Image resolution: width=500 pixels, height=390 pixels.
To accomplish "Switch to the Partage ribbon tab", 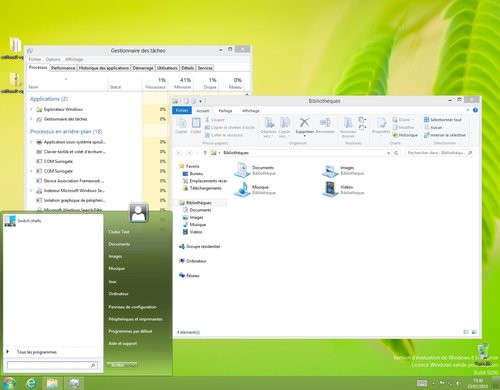I will (225, 111).
